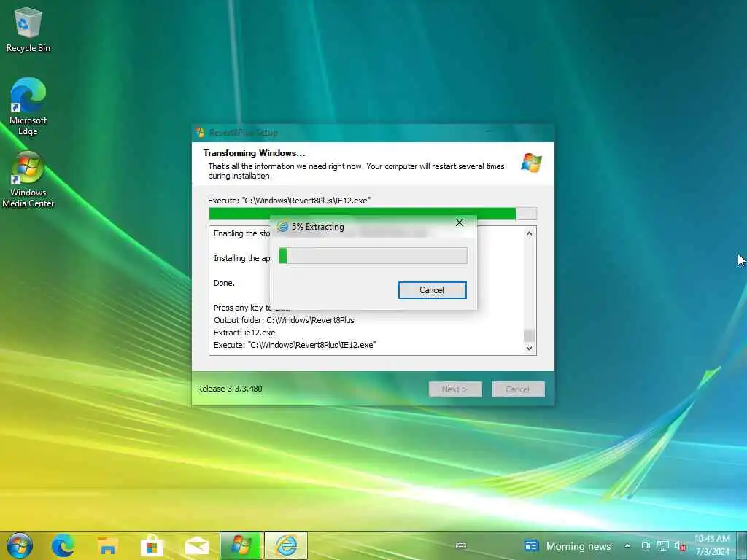The image size is (747, 560).
Task: Click the 'Transforming Windows...' heading
Action: click(x=254, y=153)
